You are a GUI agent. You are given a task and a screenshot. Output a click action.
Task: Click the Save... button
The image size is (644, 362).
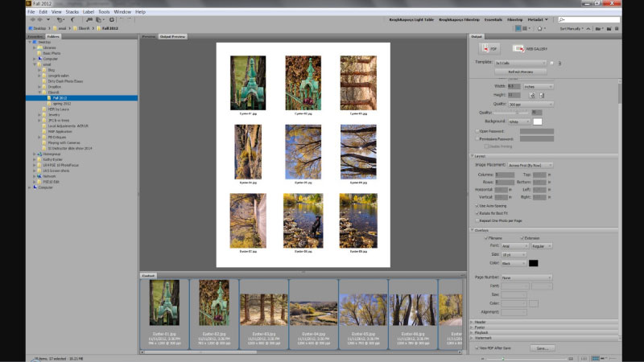(541, 348)
